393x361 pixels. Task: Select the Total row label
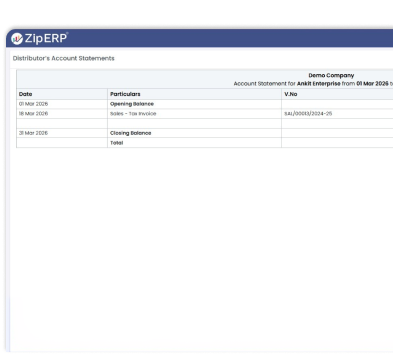117,143
